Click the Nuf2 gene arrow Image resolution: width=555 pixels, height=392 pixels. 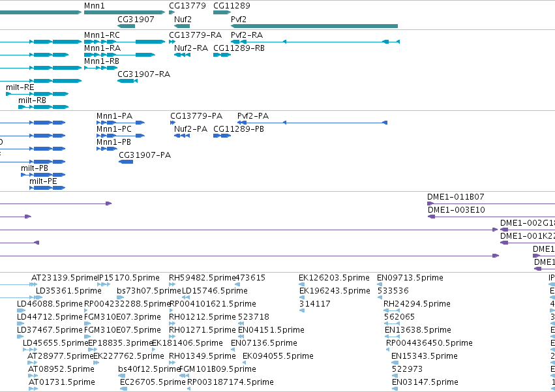182,26
